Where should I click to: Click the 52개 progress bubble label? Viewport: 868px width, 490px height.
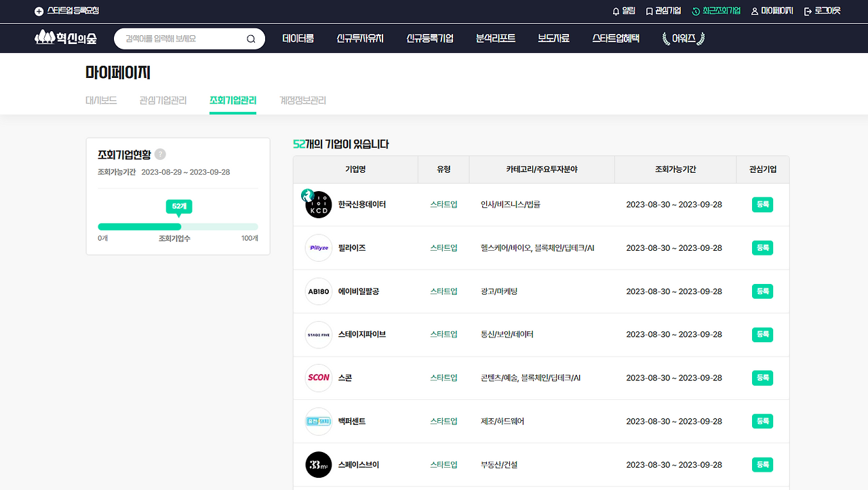click(179, 206)
